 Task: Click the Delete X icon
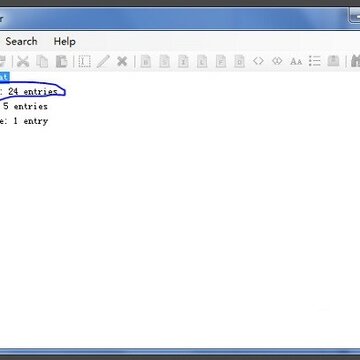122,61
